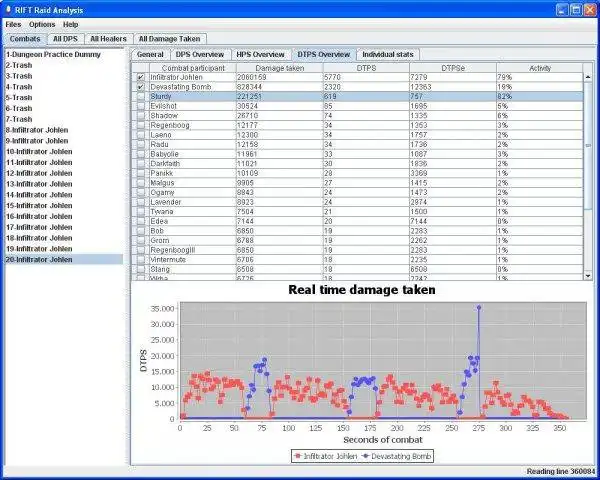This screenshot has height=480, width=600.
Task: Check the Evilshot row checkbox
Action: point(141,106)
